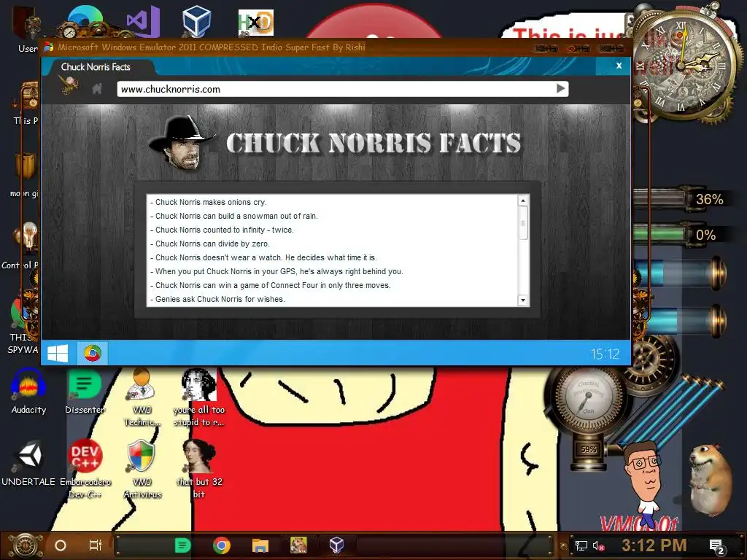Image resolution: width=747 pixels, height=560 pixels.
Task: Select the fact about winning Connect Four
Action: pyautogui.click(x=270, y=285)
